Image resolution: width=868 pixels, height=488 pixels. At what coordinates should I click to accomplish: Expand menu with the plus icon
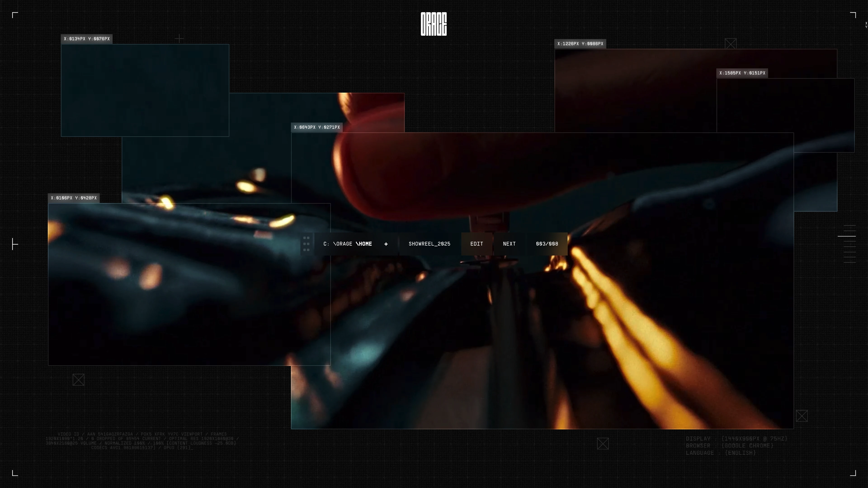[386, 244]
